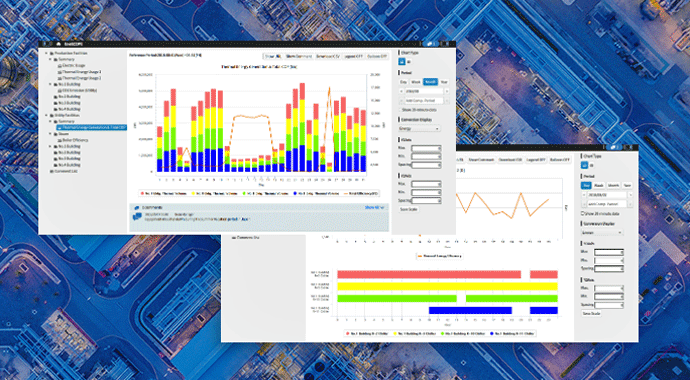Click the Y1Axis Max field in the front window
The width and height of the screenshot is (690, 380).
pyautogui.click(x=426, y=148)
